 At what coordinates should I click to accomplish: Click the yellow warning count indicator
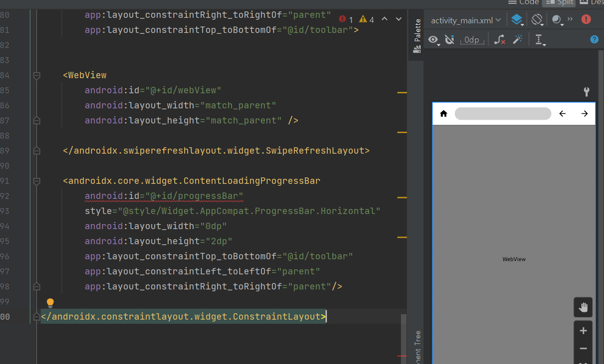367,20
